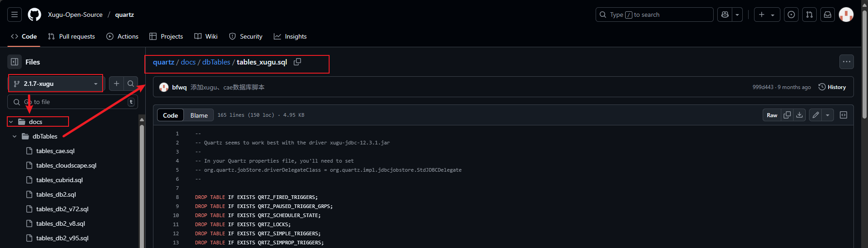The width and height of the screenshot is (868, 248).
Task: Open the user avatar menu
Action: 846,15
